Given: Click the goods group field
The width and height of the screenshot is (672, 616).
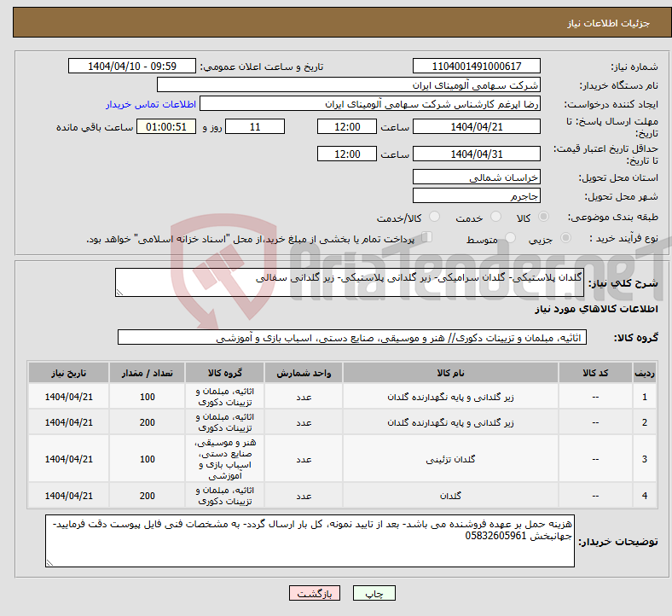Looking at the screenshot, I should 352,337.
